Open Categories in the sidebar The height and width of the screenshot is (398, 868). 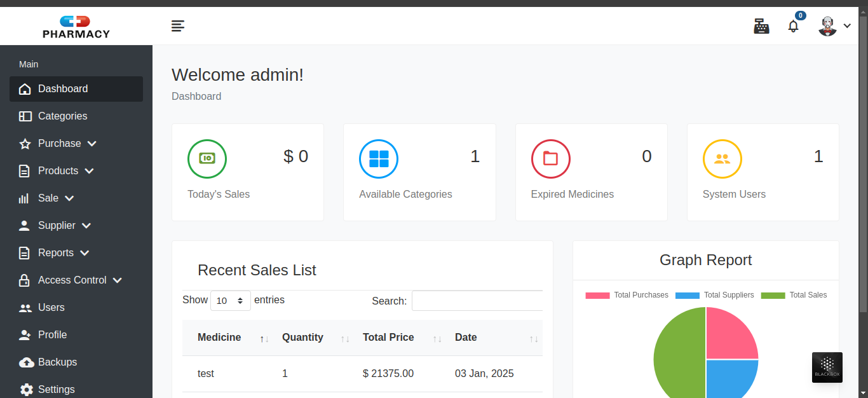[x=62, y=116]
